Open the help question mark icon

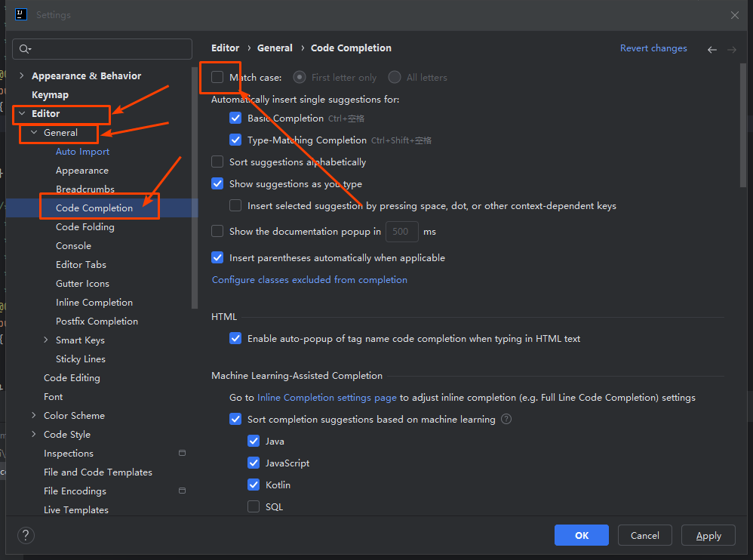(x=26, y=535)
